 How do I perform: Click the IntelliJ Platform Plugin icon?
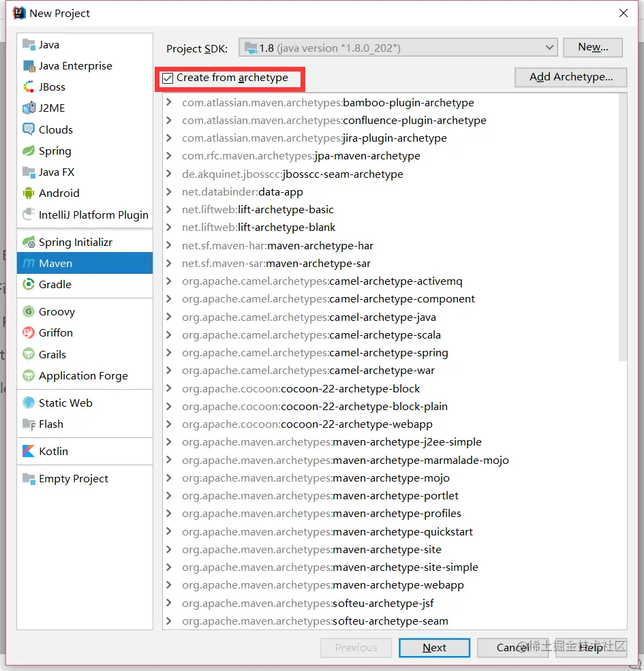click(x=29, y=215)
